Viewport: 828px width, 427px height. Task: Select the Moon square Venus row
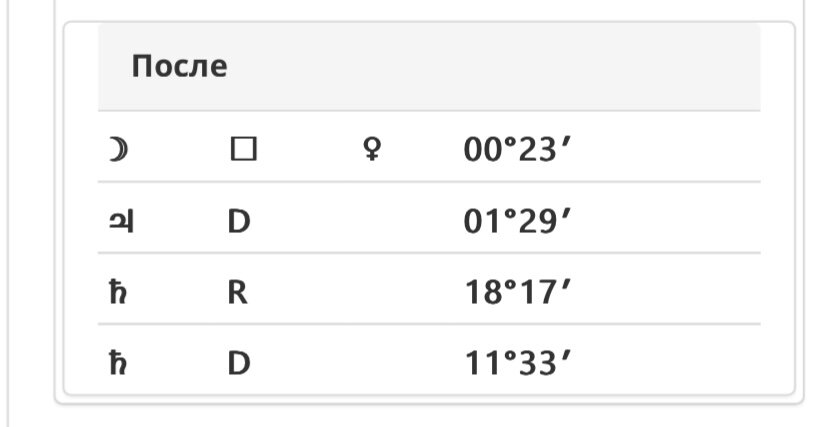click(x=429, y=147)
